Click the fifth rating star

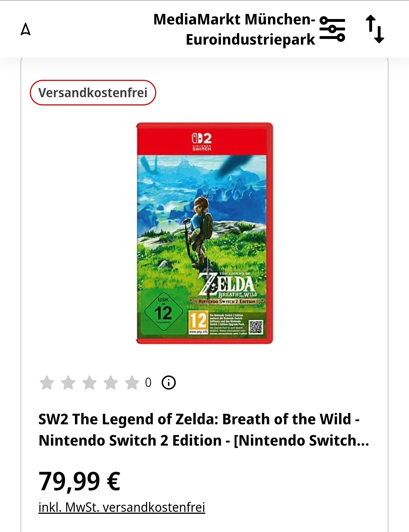point(132,383)
